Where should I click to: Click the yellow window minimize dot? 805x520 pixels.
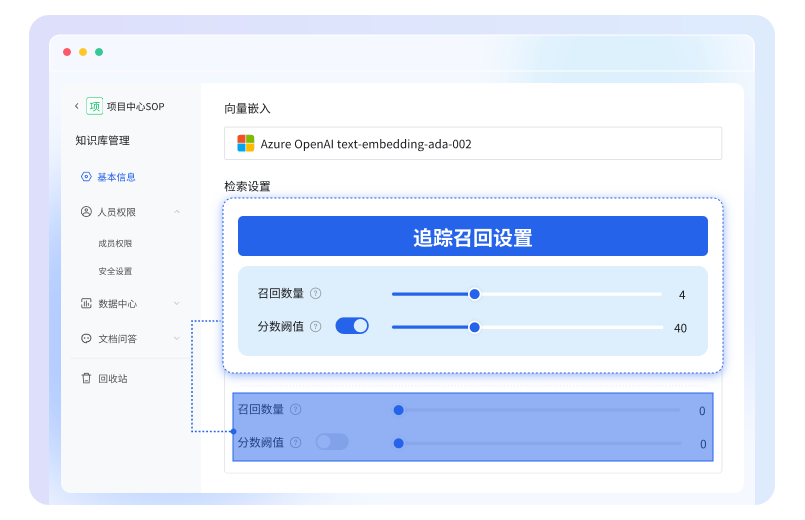point(83,52)
